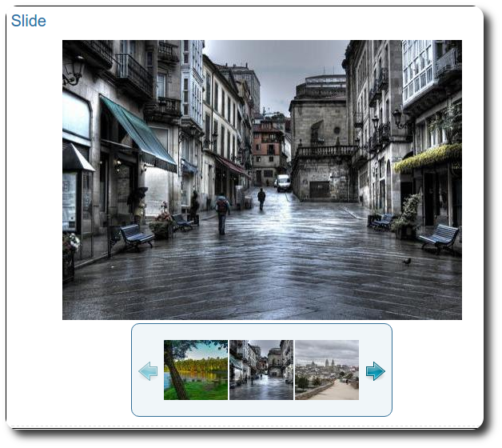Click the white van in the main photo

coord(283,182)
